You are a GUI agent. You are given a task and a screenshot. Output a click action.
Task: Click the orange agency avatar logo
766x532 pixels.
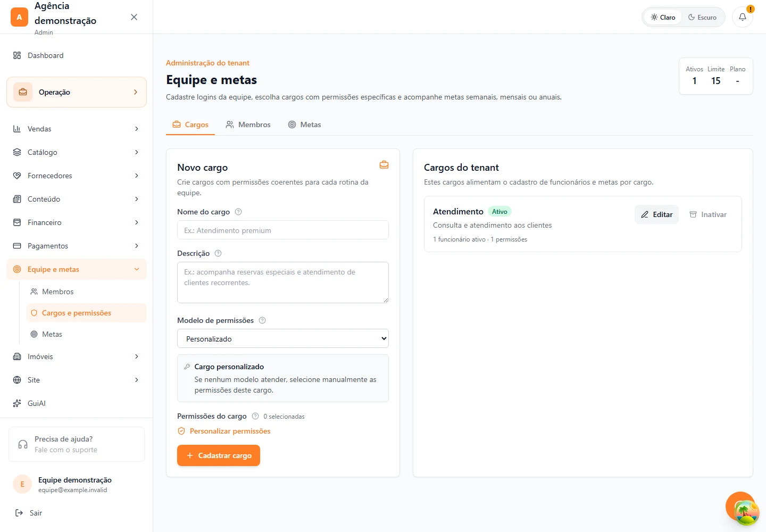[x=19, y=17]
